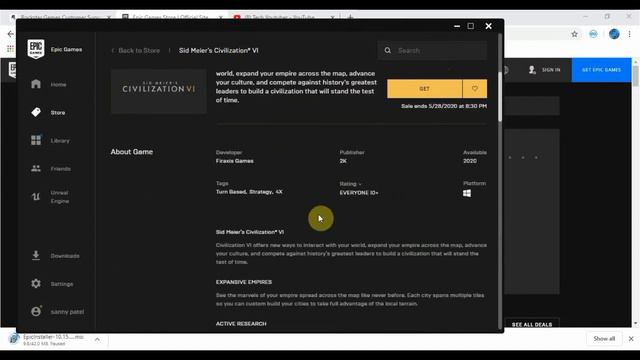
Task: Switch to the Rockstar Games Customer Support tab
Action: click(61, 17)
